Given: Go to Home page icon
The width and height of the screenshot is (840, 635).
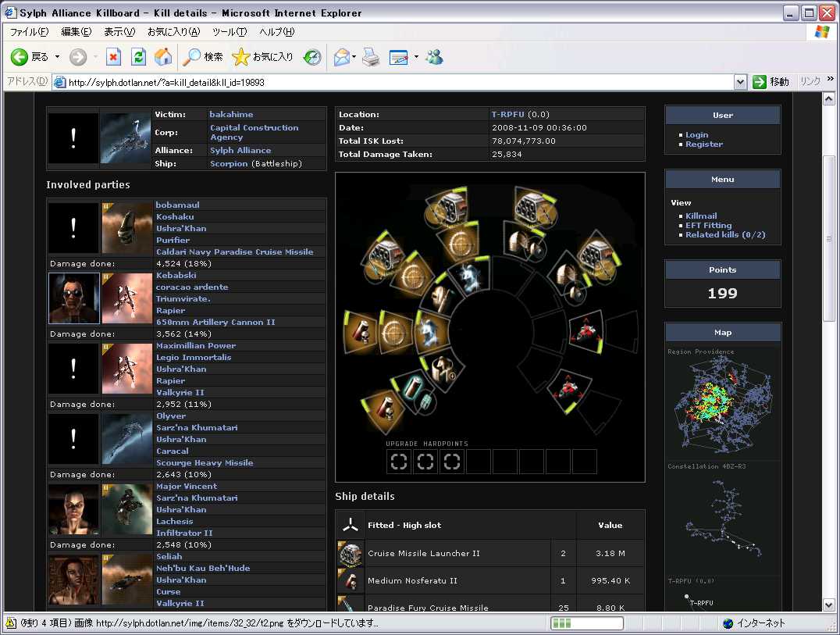Looking at the screenshot, I should pyautogui.click(x=163, y=57).
